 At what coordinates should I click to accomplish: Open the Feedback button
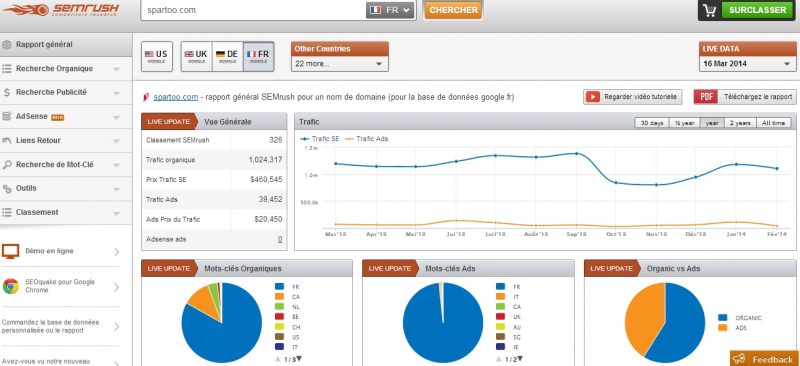point(764,359)
